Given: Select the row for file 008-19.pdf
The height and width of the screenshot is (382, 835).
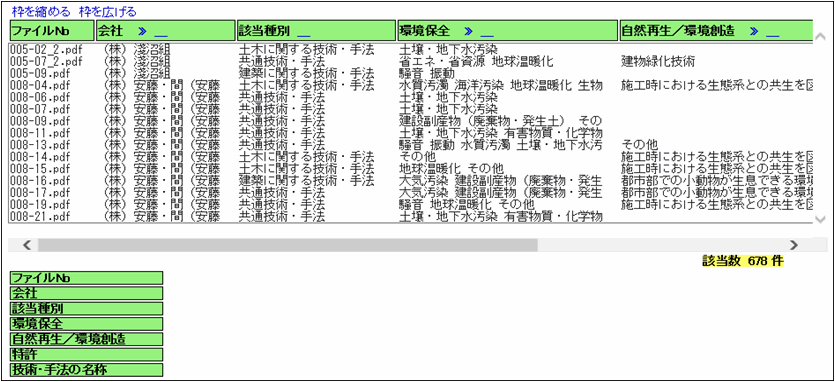Looking at the screenshot, I should click(411, 204).
